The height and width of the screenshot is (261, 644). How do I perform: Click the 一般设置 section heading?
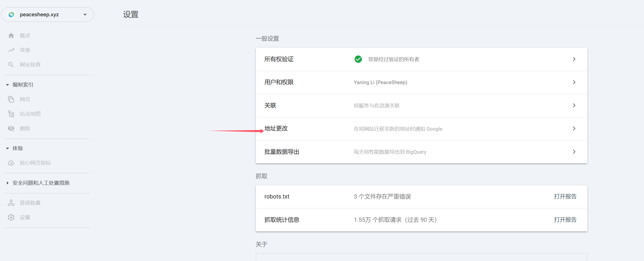pos(267,39)
